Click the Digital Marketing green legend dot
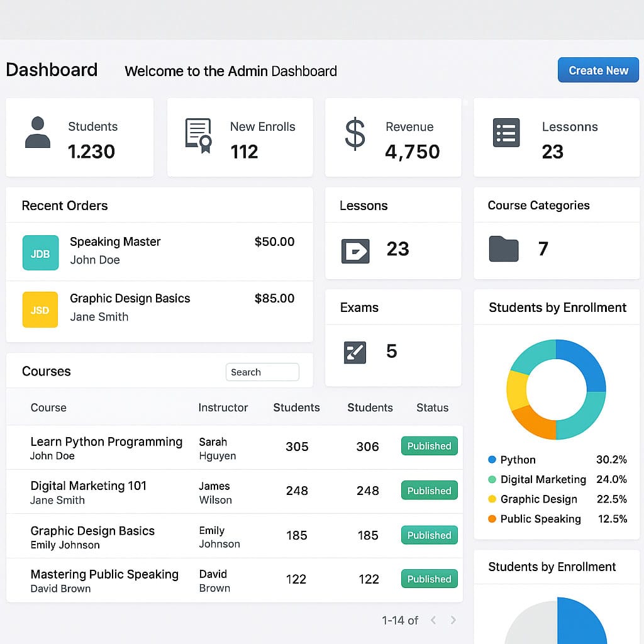644x644 pixels. coord(492,479)
